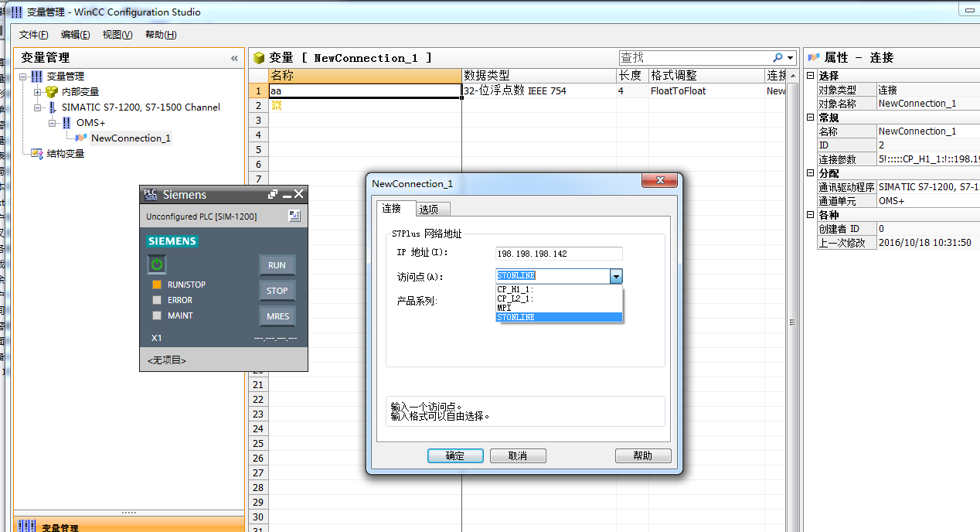Screen dimensions: 980x532
Task: Click the connection icon in the 属性-连接 panel header
Action: pyautogui.click(x=812, y=57)
